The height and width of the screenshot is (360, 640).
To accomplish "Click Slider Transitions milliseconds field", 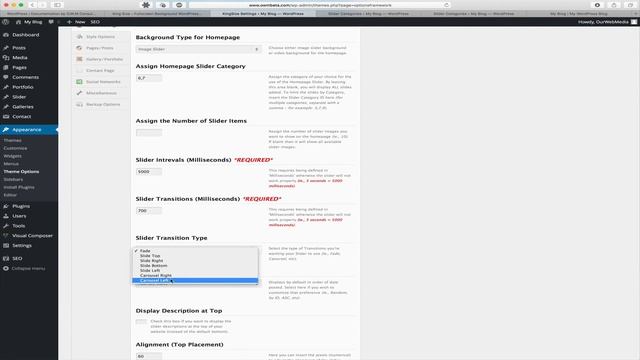I will click(x=149, y=211).
